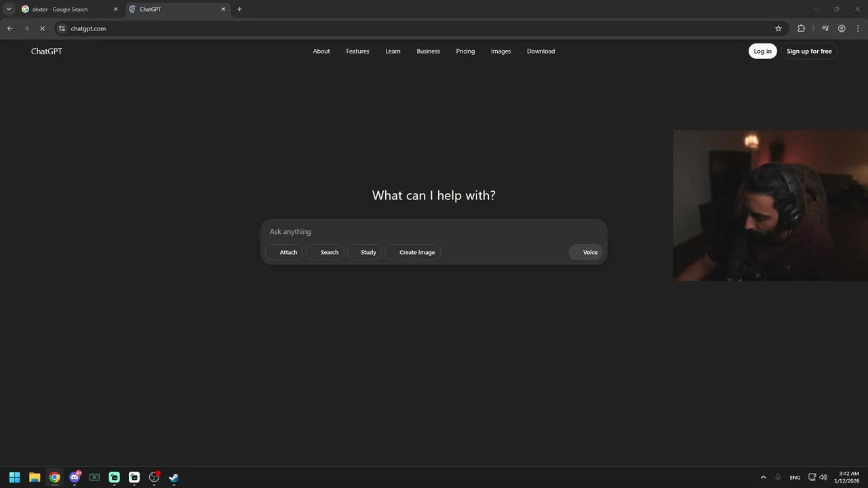The width and height of the screenshot is (868, 488).
Task: Open the About menu item
Action: (x=321, y=52)
